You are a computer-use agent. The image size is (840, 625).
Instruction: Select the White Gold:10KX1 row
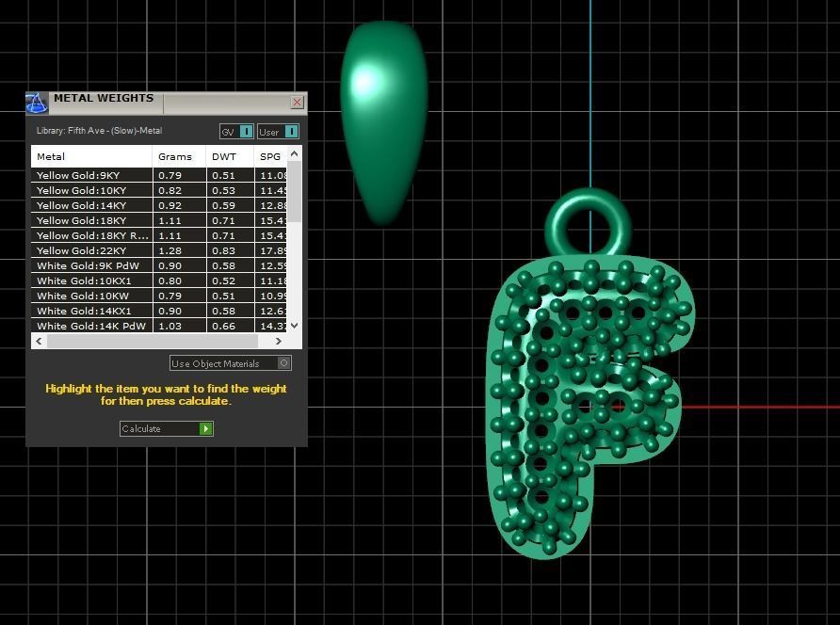(x=159, y=280)
